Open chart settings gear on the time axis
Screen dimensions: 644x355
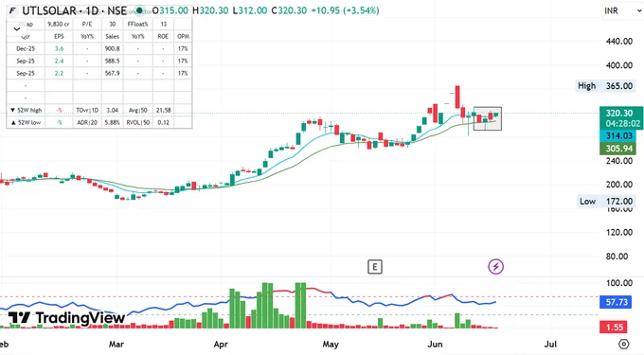click(623, 344)
